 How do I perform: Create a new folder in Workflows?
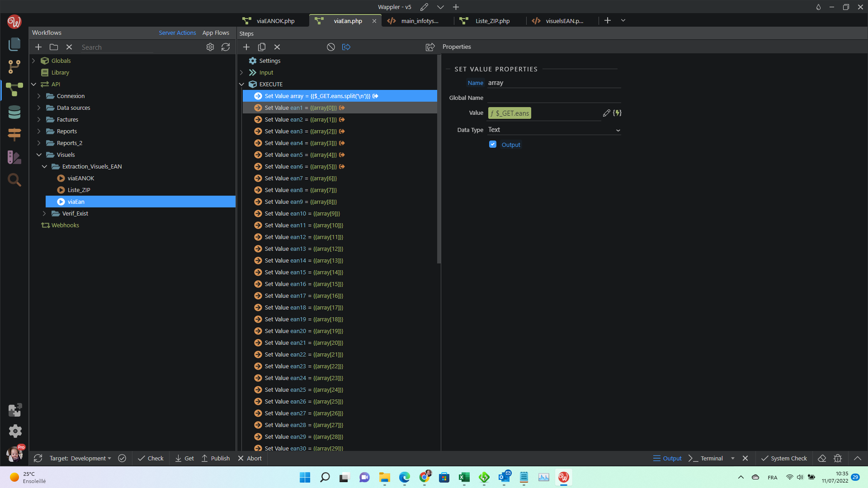pos(54,47)
